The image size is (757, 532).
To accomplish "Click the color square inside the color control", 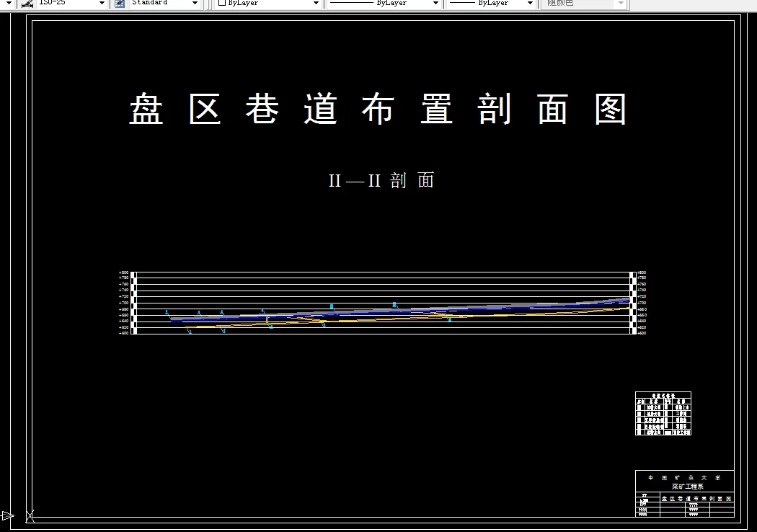I will coord(221,4).
